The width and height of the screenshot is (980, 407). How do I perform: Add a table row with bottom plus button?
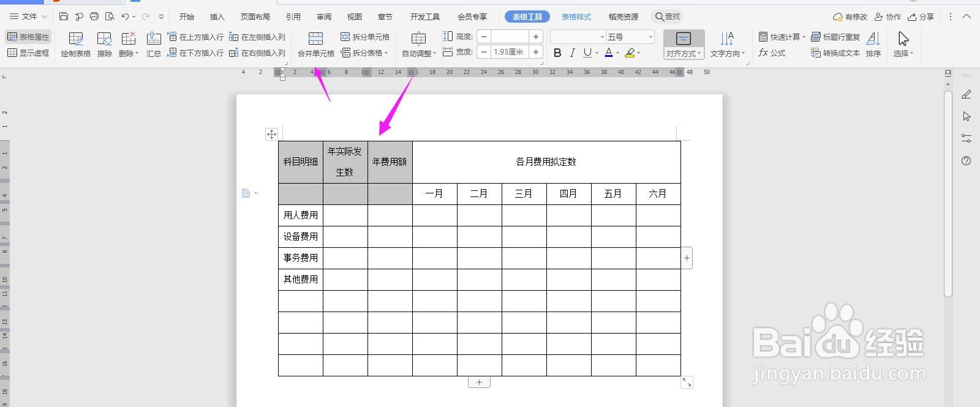(x=479, y=382)
